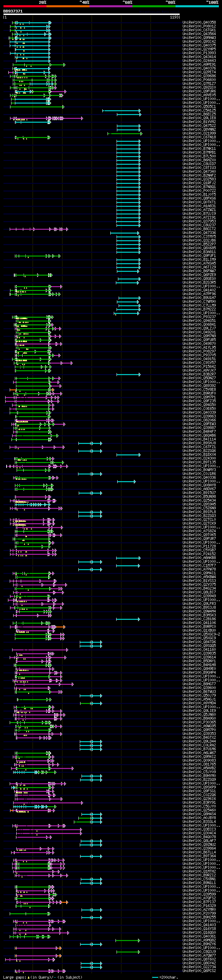Screen dimensions: 222x980
Task: Select the UniRef100_Q47522 label
Action: 199,125
